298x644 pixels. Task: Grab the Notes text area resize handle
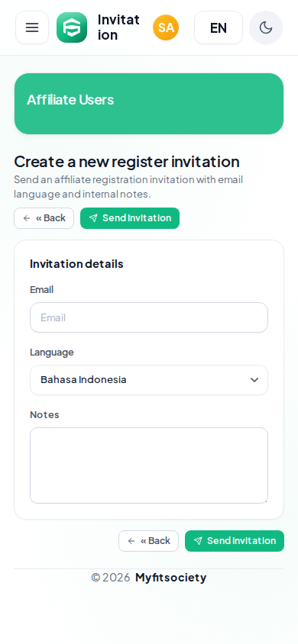pos(266,501)
